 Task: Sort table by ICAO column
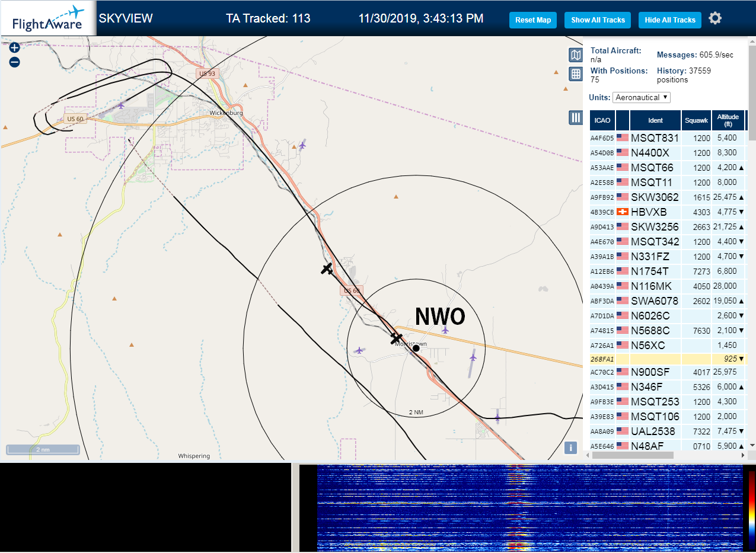(x=602, y=120)
